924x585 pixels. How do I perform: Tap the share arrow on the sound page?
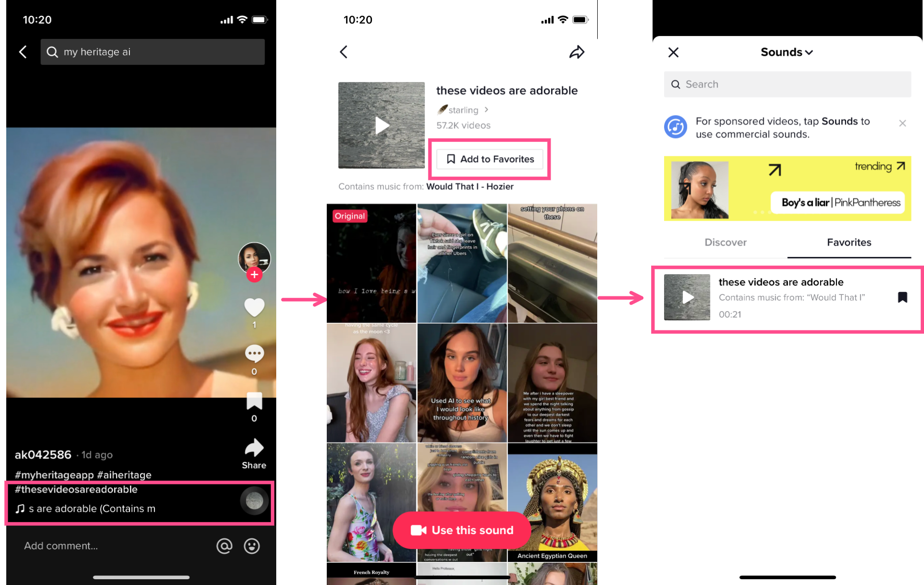coord(577,52)
